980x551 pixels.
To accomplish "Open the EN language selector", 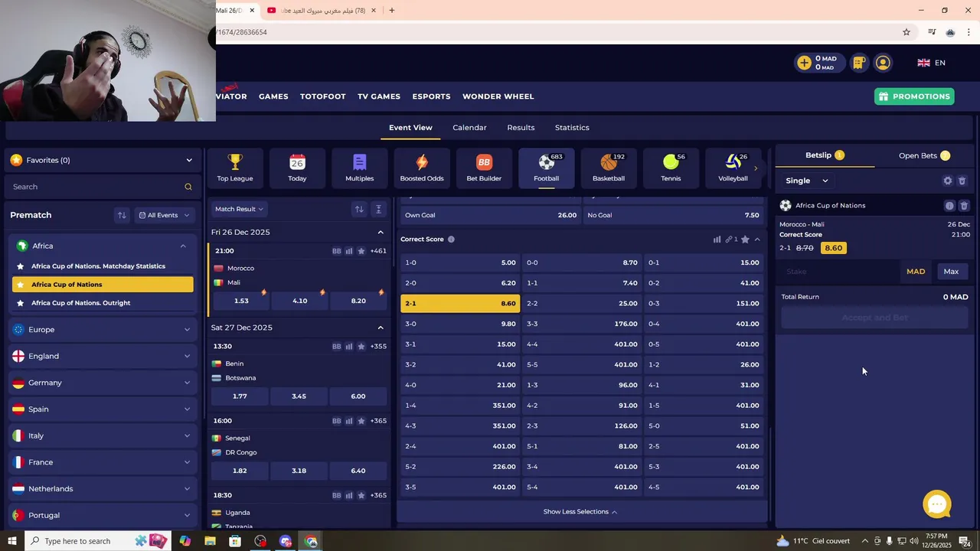I will (932, 63).
